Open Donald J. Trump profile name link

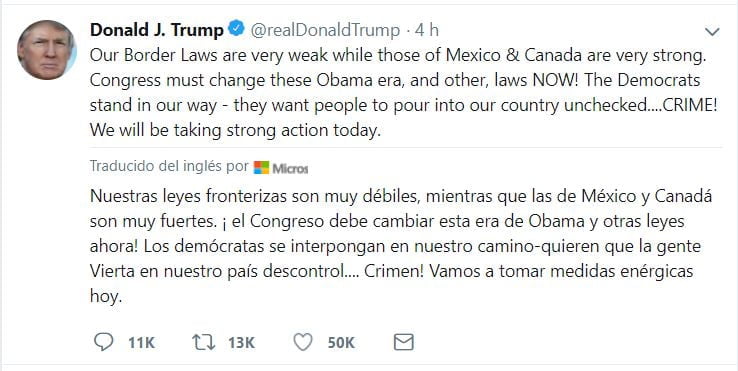[x=157, y=30]
